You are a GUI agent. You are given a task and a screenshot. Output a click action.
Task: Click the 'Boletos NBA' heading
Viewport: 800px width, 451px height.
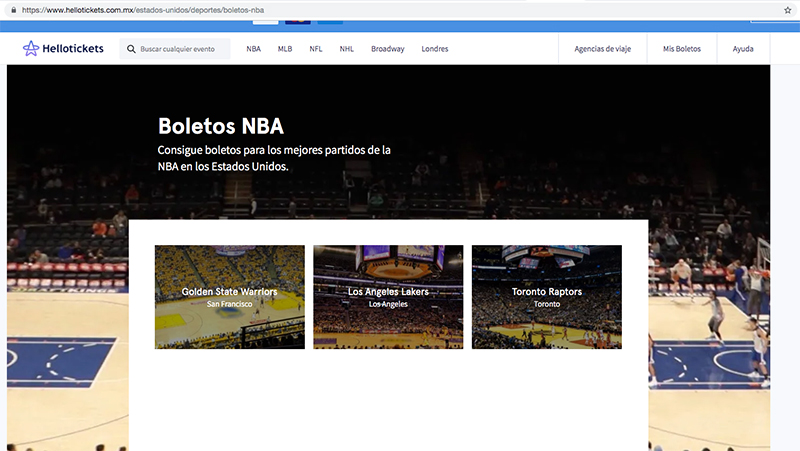[x=220, y=126]
